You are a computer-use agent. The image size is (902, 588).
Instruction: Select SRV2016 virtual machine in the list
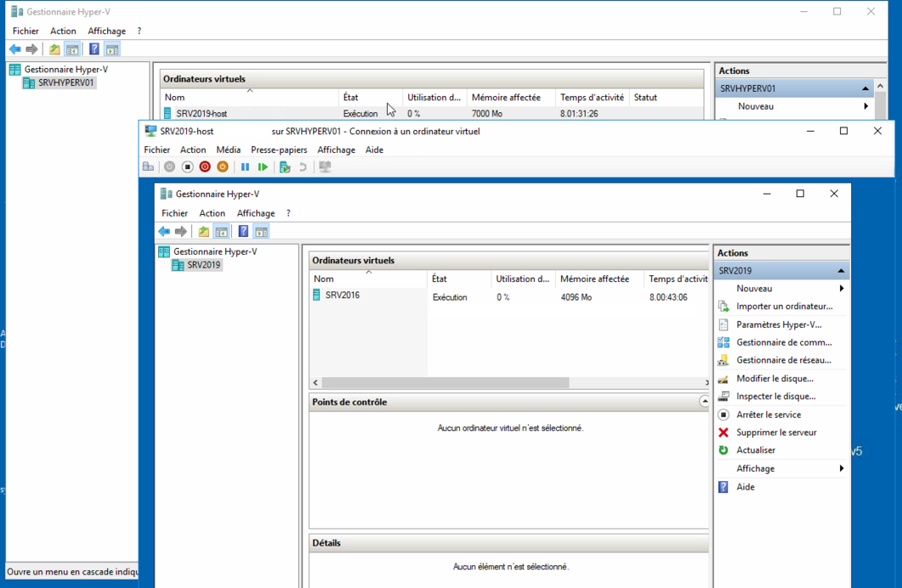(342, 296)
